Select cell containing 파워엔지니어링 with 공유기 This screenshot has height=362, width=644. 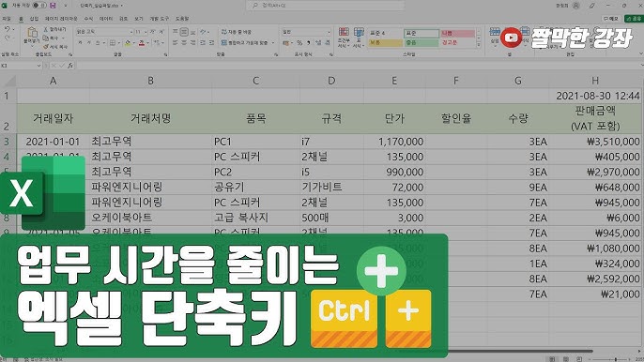pos(151,188)
